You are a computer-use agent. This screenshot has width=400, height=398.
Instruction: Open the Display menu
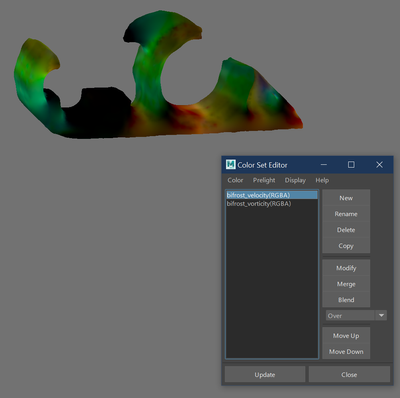(x=295, y=180)
